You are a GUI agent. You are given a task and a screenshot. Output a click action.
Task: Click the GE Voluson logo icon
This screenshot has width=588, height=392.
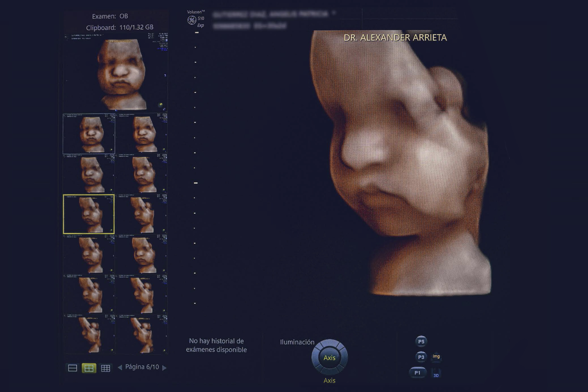pos(192,20)
